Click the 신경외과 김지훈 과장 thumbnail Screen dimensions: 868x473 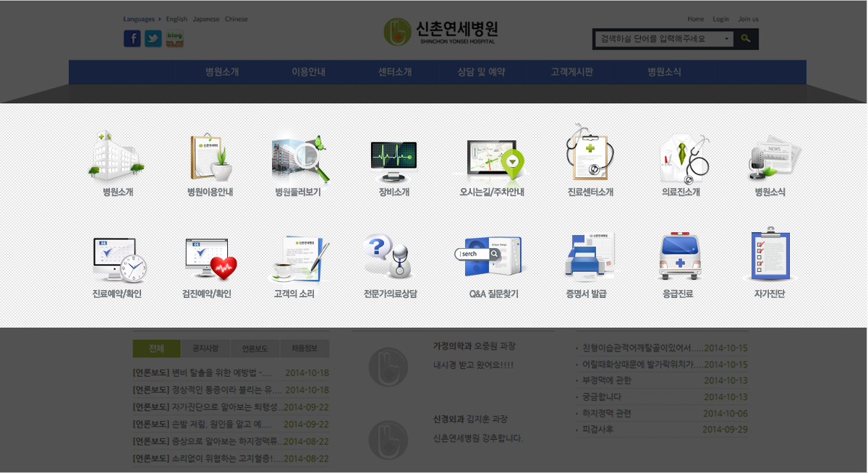tap(388, 440)
